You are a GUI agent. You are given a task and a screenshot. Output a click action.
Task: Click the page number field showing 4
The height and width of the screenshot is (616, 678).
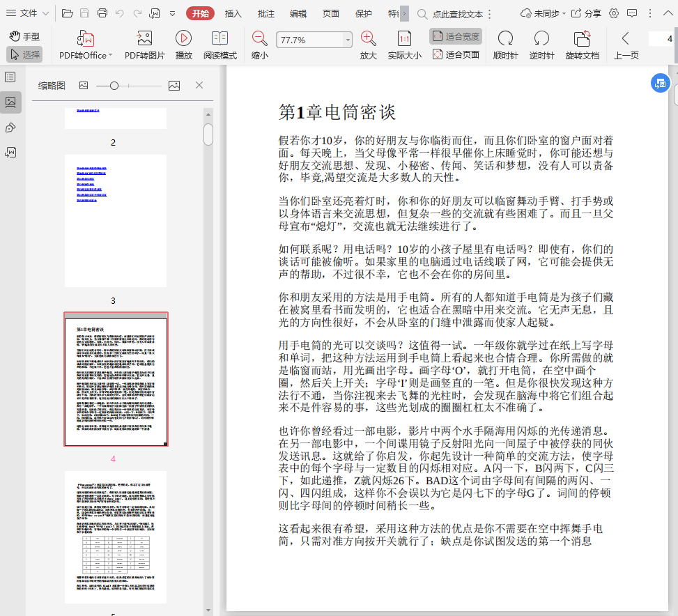point(661,38)
